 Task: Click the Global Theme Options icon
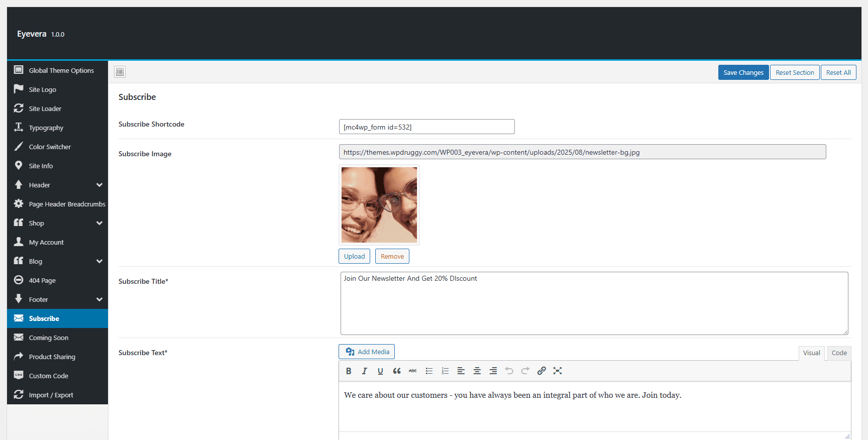click(19, 70)
